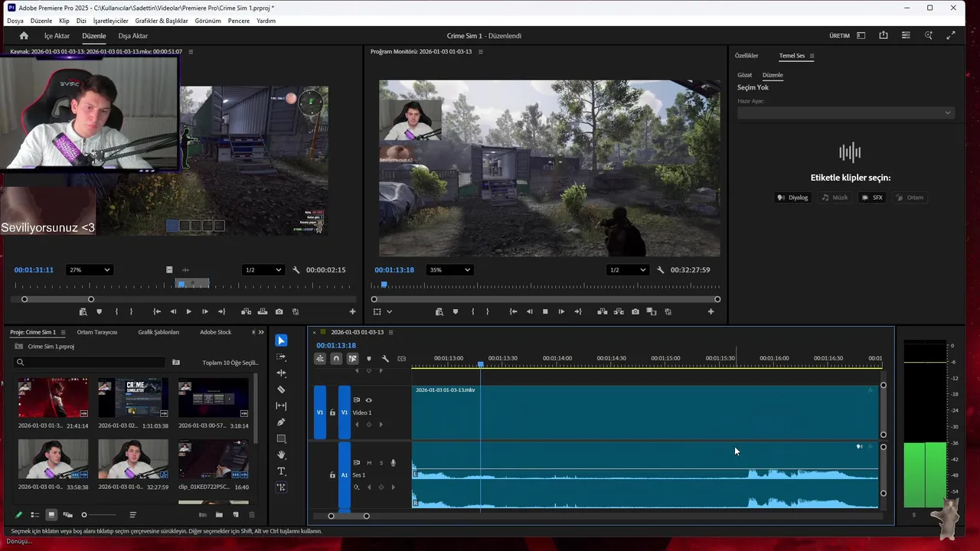Open the Grafikler & Başlıklar menu
Screen dimensions: 980x551
(162, 21)
